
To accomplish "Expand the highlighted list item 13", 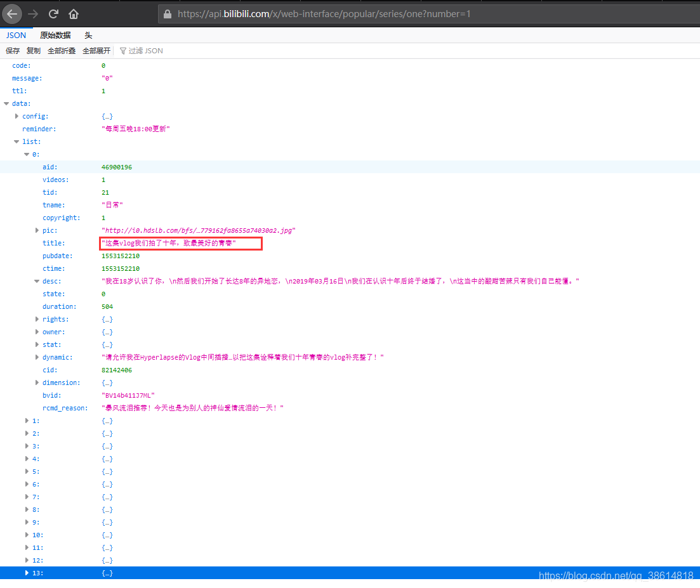I will coord(27,573).
